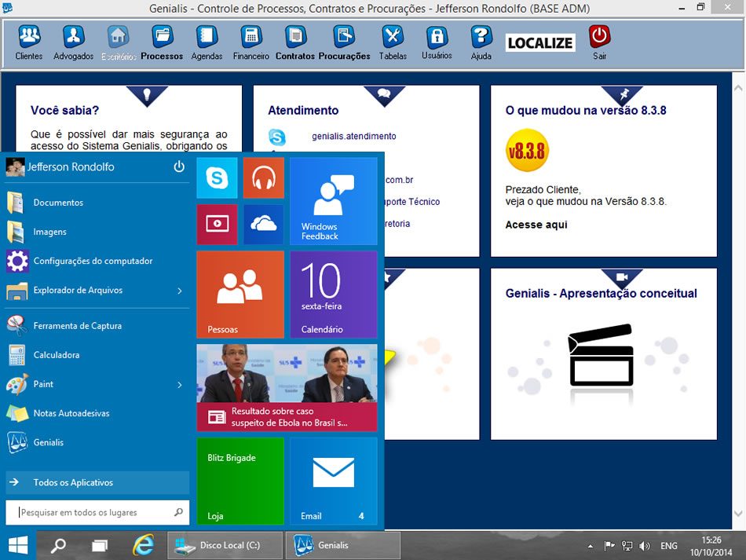Switch to Genialis taskbar button
Image resolution: width=746 pixels, height=560 pixels.
click(x=342, y=545)
